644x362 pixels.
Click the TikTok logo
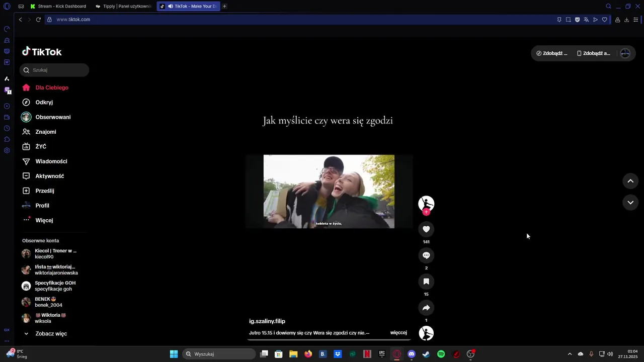tap(42, 52)
